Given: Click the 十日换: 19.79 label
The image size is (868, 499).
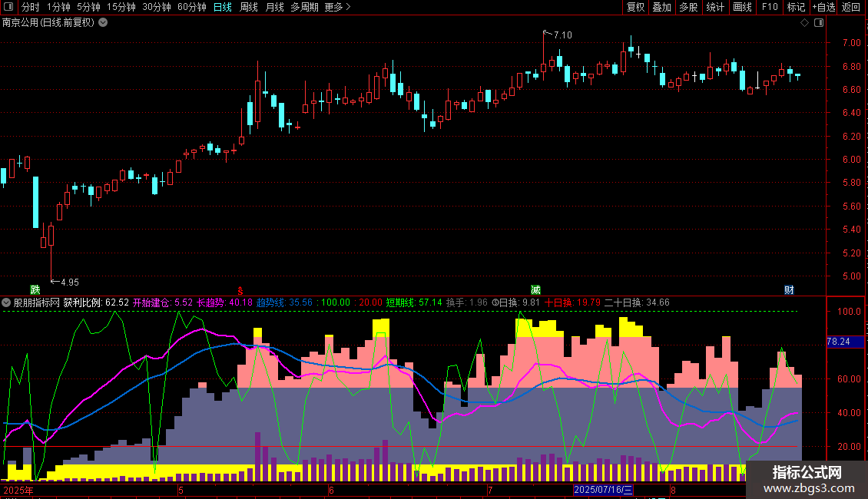Looking at the screenshot, I should (572, 302).
